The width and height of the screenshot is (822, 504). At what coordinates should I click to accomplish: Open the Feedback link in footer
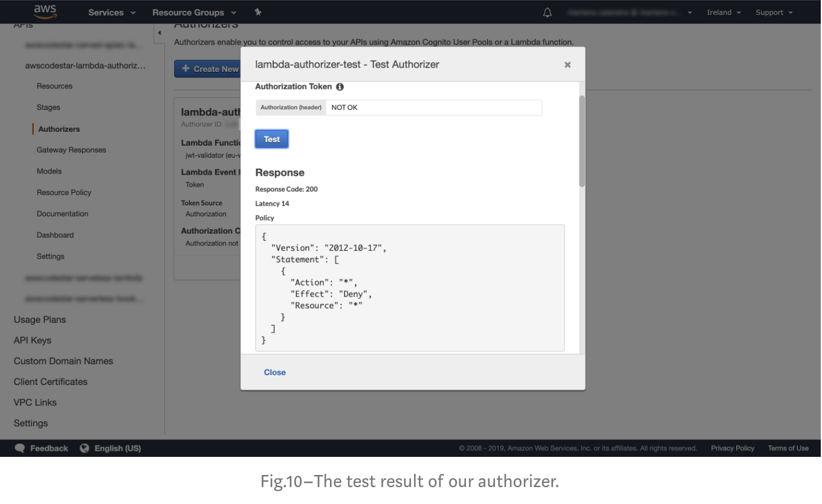click(49, 448)
